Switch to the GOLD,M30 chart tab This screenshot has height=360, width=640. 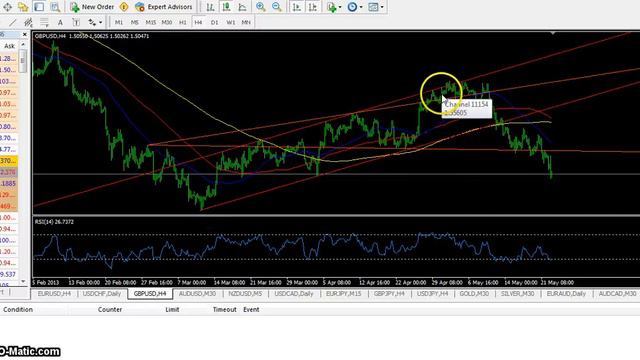(x=474, y=293)
